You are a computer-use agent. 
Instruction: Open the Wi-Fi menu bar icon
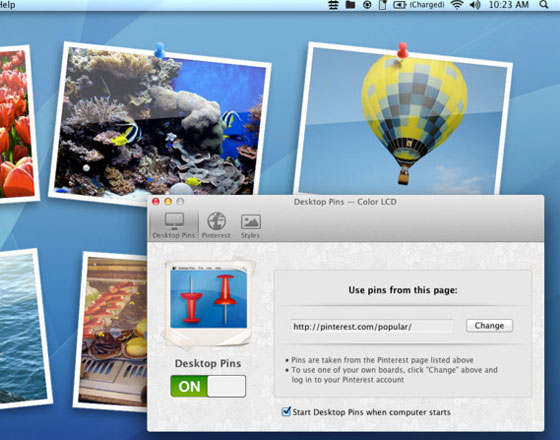click(x=457, y=5)
